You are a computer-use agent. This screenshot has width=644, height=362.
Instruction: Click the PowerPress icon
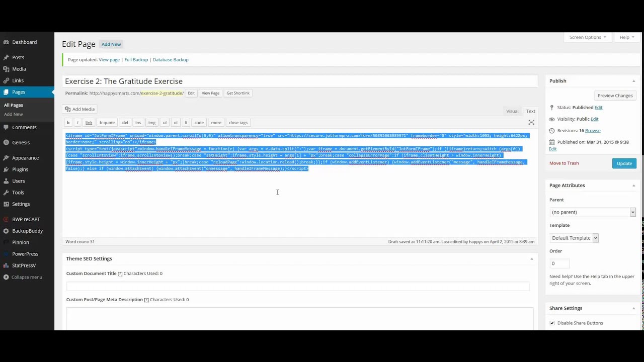[x=6, y=254]
